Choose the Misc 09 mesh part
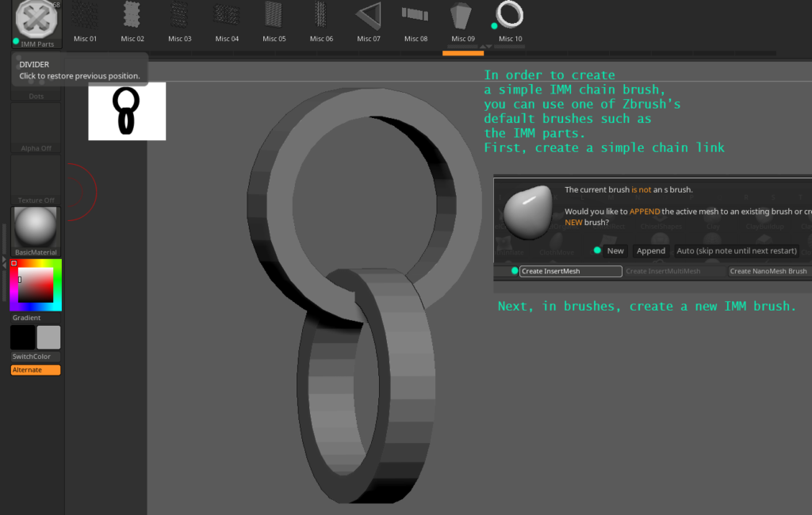The image size is (812, 515). click(x=463, y=16)
